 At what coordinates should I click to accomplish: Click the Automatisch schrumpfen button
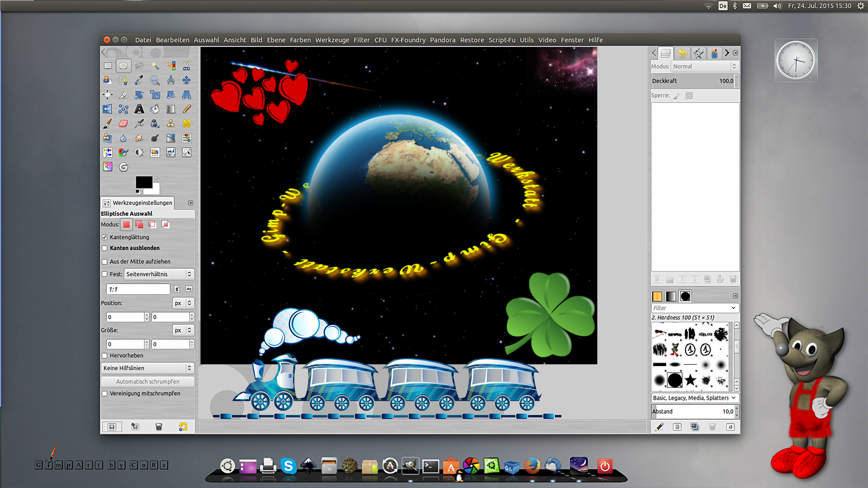pos(148,382)
